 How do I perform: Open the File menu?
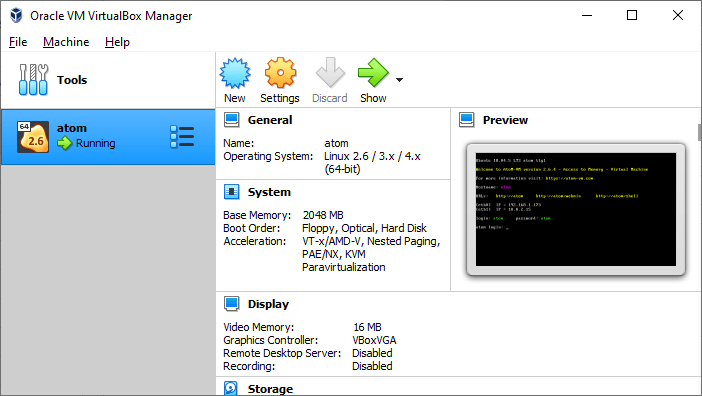click(18, 42)
